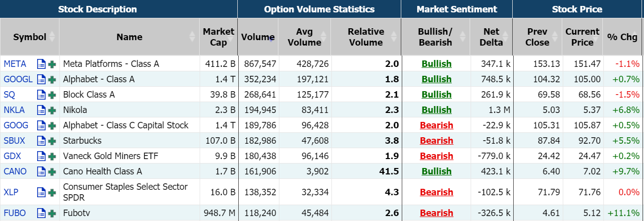644x221 pixels.
Task: Click the green plus icon beside FUBO
Action: [x=52, y=214]
